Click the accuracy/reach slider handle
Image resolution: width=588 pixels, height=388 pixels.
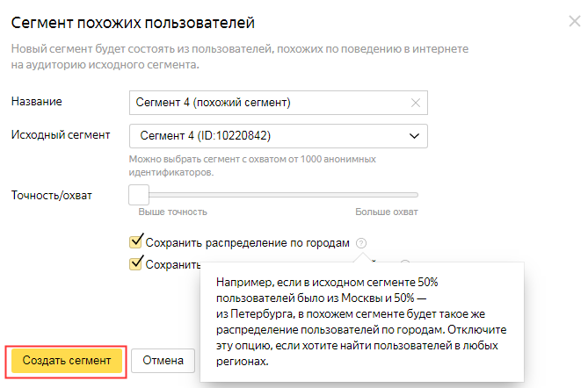tap(139, 195)
